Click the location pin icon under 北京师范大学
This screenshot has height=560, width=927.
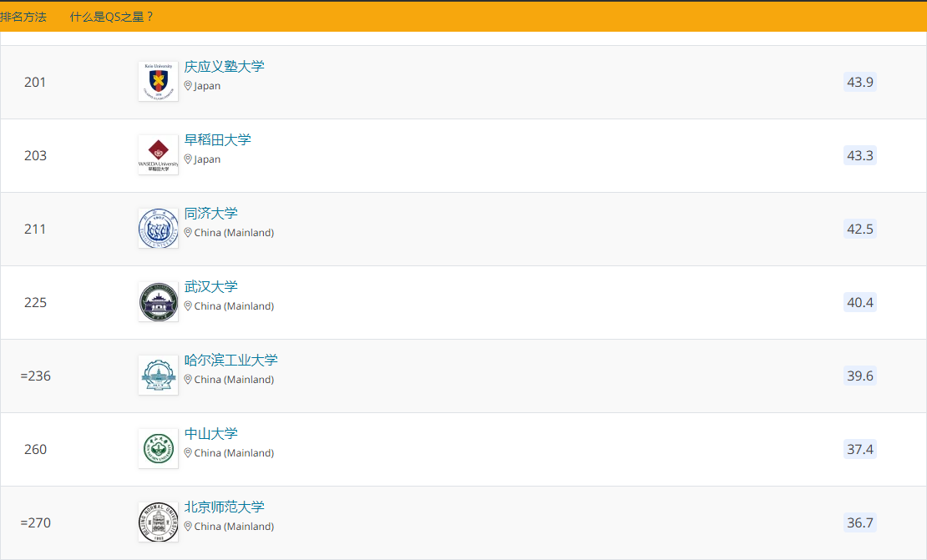coord(188,526)
